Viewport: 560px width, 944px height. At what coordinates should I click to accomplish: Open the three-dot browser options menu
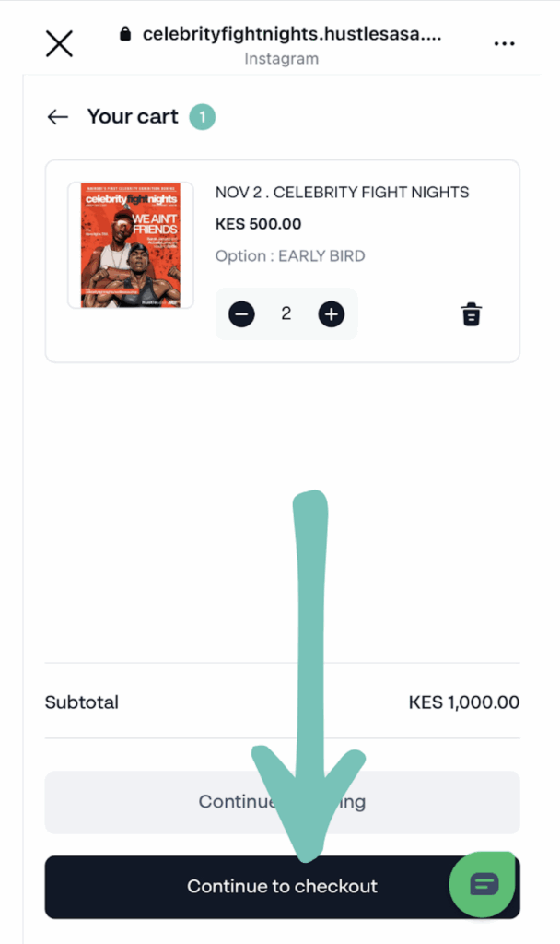[504, 43]
